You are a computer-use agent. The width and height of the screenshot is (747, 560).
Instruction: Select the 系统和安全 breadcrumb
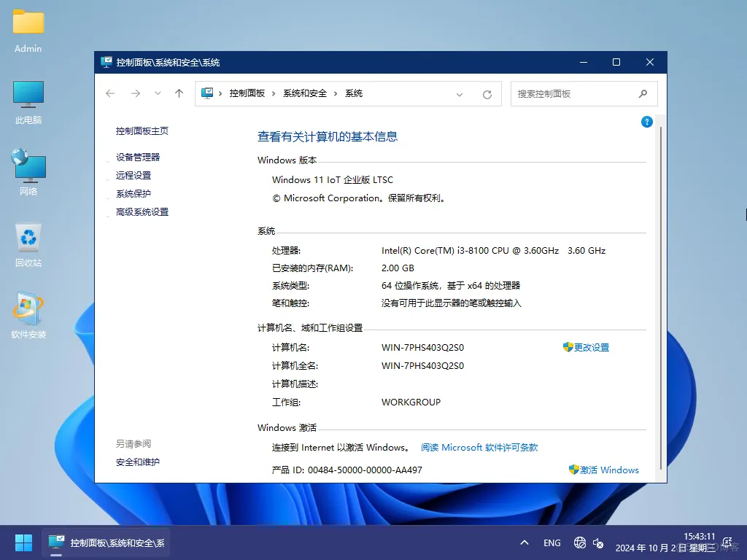[x=305, y=93]
